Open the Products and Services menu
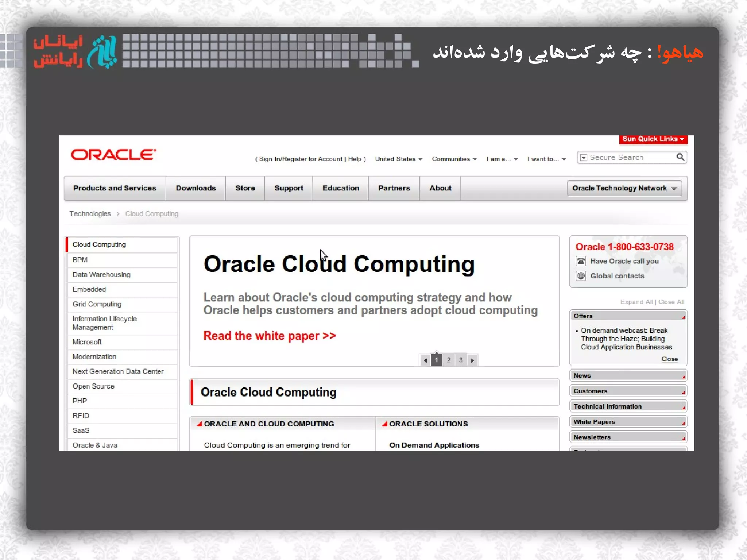This screenshot has width=747, height=560. coord(115,188)
